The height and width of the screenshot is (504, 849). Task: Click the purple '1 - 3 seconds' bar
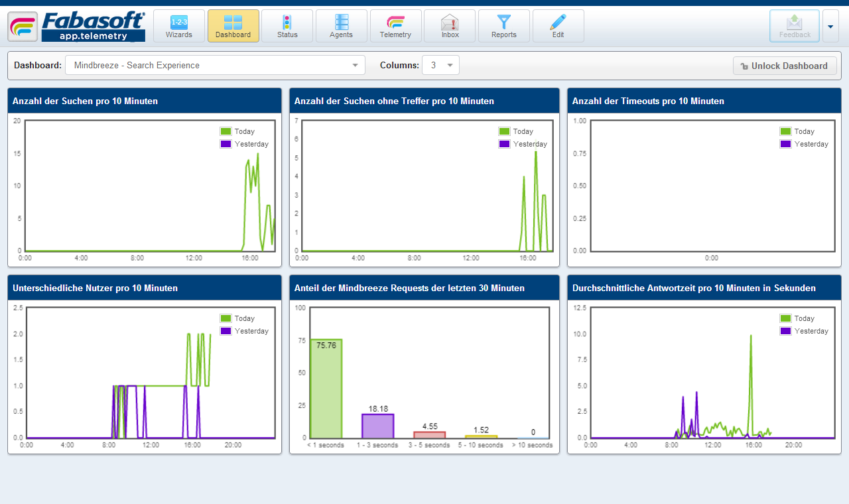377,426
